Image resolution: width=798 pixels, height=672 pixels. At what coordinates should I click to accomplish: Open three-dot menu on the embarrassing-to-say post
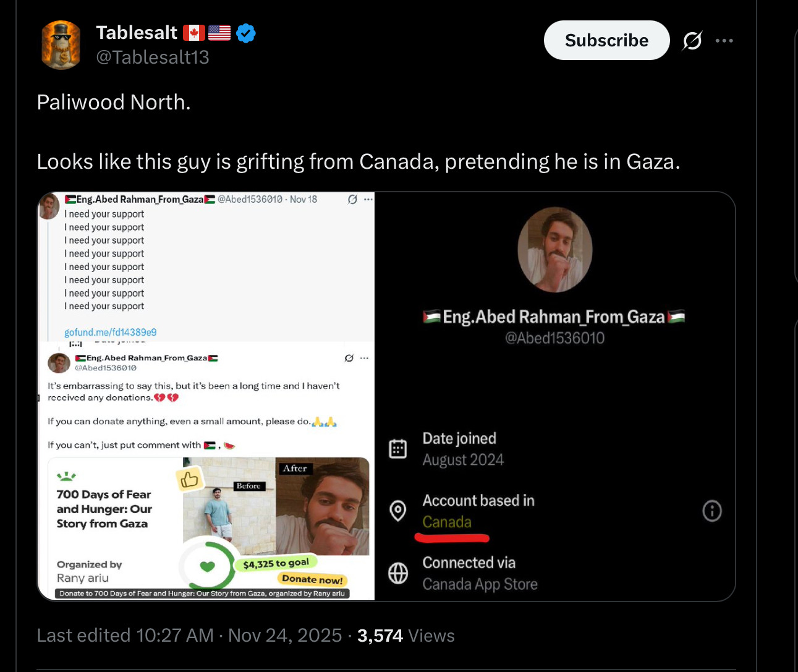(365, 358)
